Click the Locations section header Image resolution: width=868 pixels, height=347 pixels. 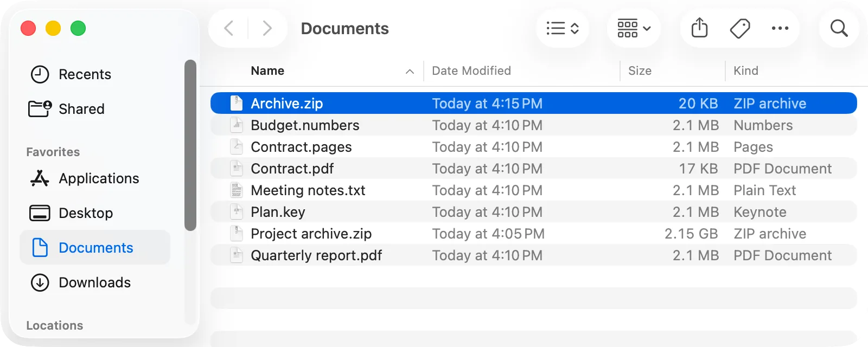pyautogui.click(x=55, y=325)
